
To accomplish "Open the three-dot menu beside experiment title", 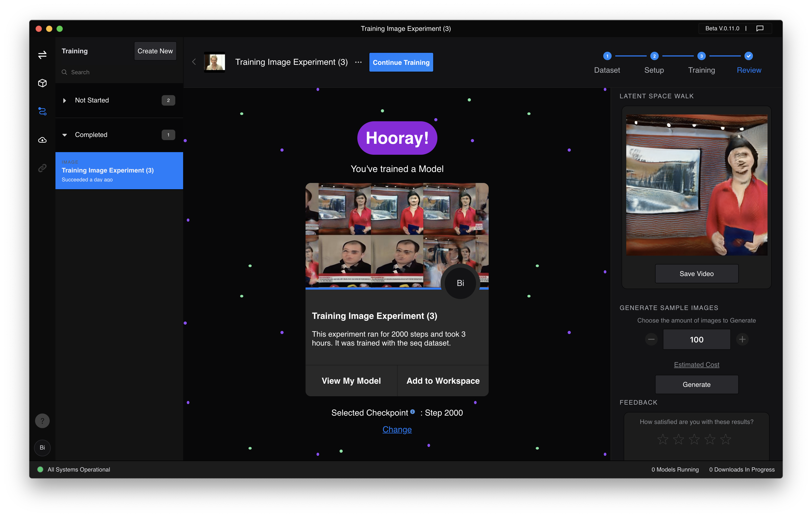I will (358, 62).
